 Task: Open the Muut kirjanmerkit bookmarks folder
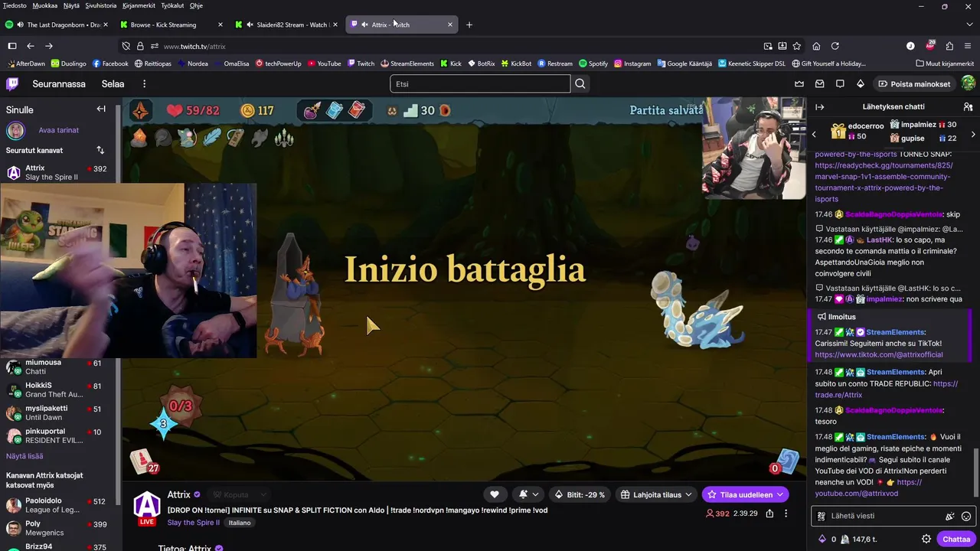coord(944,64)
